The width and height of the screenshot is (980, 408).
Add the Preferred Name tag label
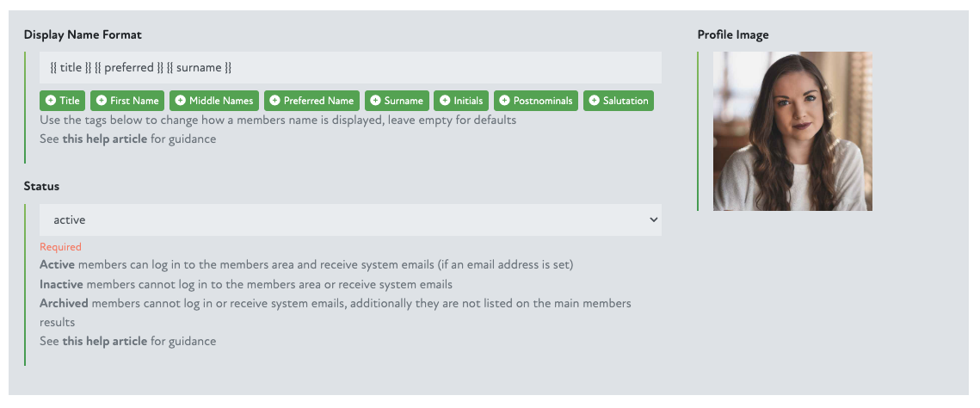[x=318, y=101]
